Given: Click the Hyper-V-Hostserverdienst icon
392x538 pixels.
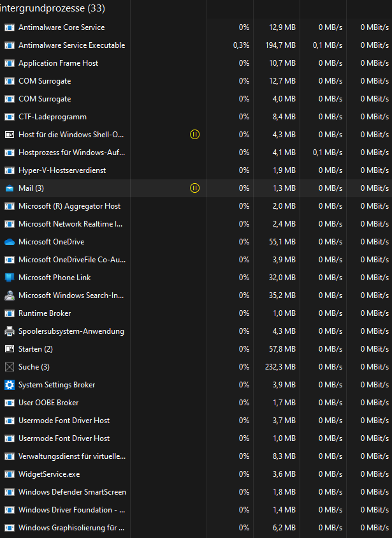Looking at the screenshot, I should coord(10,170).
